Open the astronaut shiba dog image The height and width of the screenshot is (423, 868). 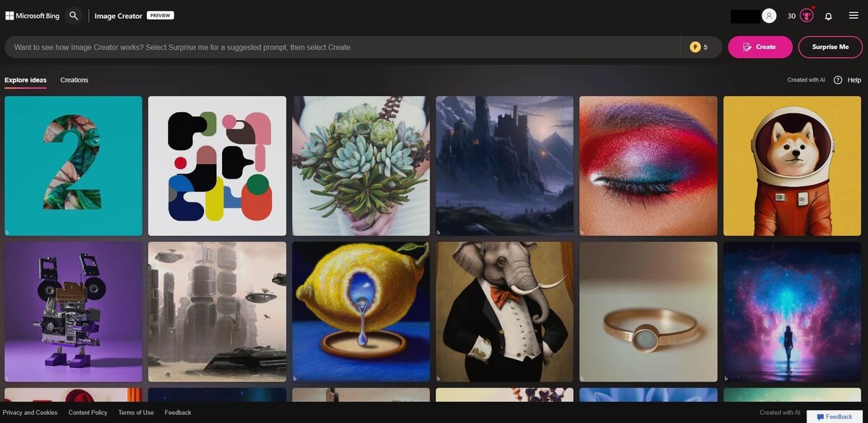point(792,166)
